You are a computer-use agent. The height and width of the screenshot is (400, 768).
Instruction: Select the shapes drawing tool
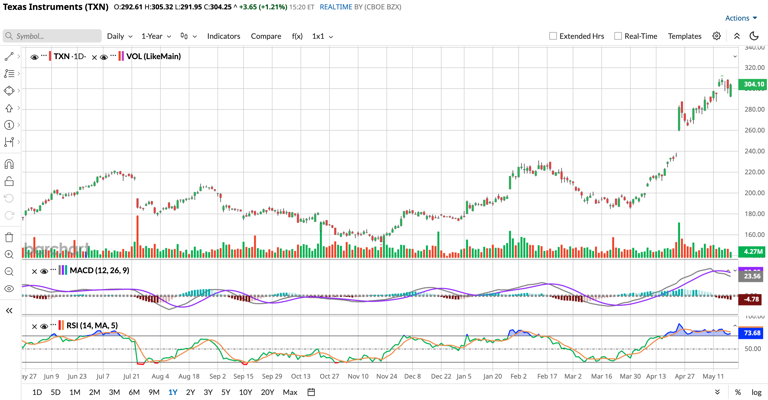(x=9, y=91)
